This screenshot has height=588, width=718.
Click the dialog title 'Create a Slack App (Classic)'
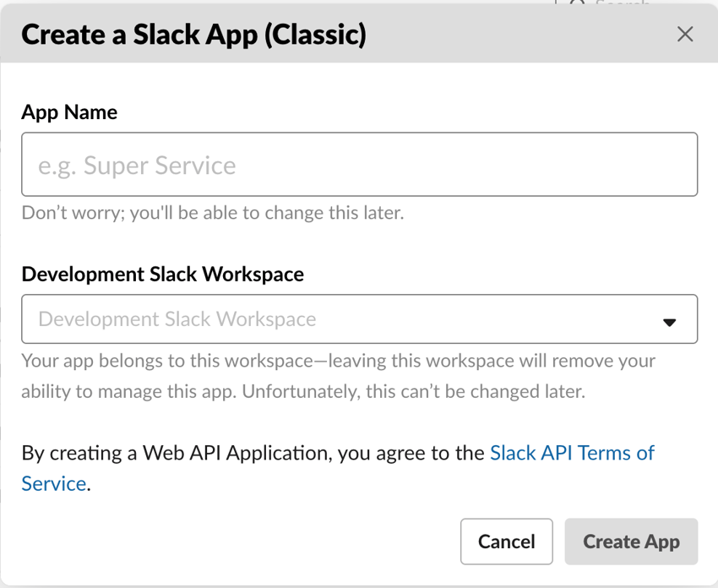[x=193, y=35]
